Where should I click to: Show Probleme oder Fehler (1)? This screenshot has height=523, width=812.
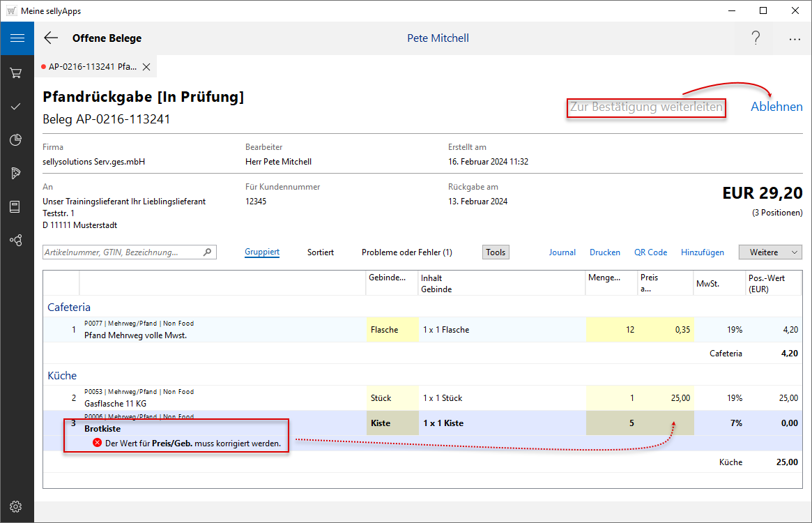click(x=406, y=252)
